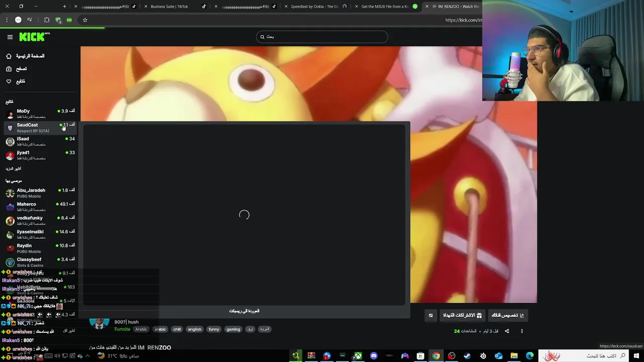Open the customize channel button
644x362 pixels.
pos(508,315)
